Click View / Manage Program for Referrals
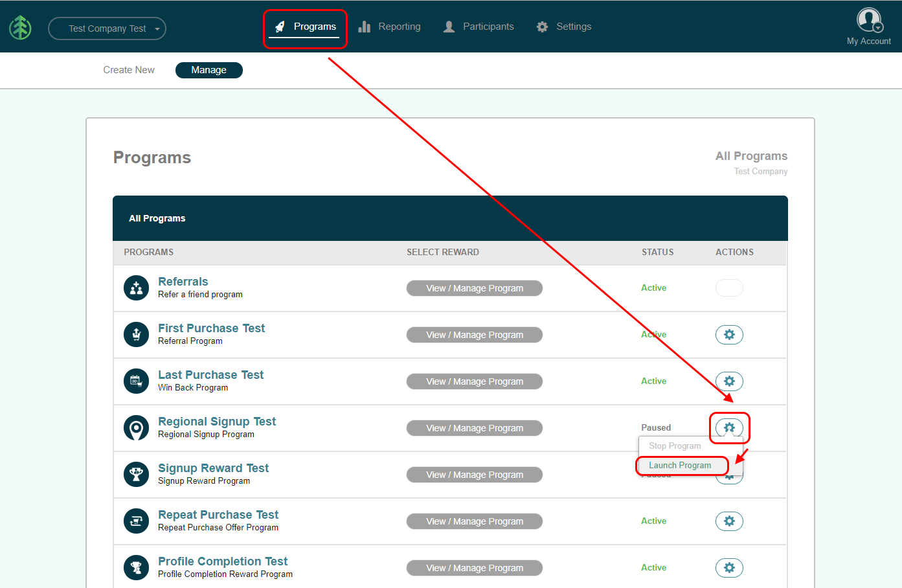Viewport: 902px width, 588px height. (x=475, y=288)
